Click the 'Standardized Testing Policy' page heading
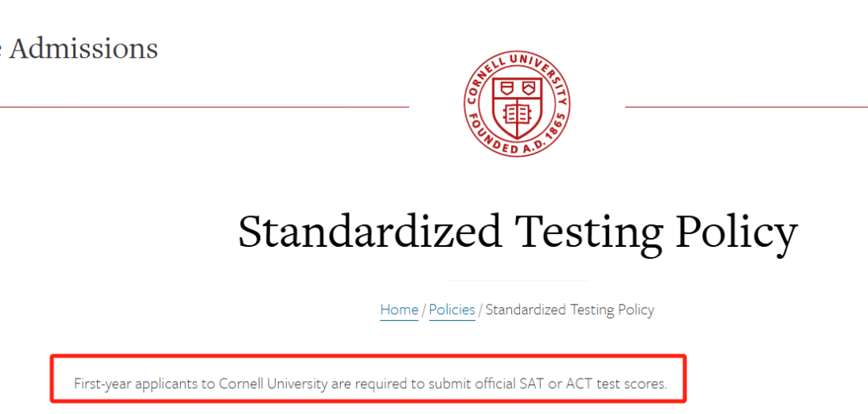The width and height of the screenshot is (868, 414). pos(518,232)
